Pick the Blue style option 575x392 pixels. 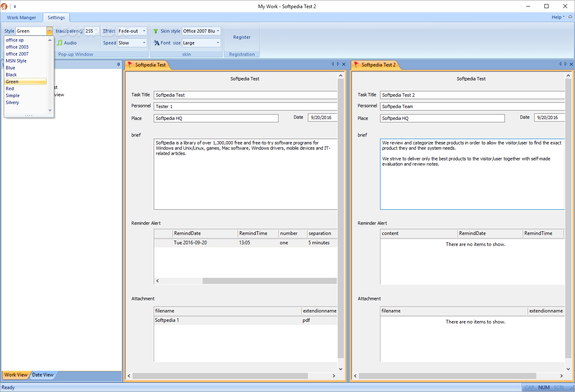(x=26, y=68)
